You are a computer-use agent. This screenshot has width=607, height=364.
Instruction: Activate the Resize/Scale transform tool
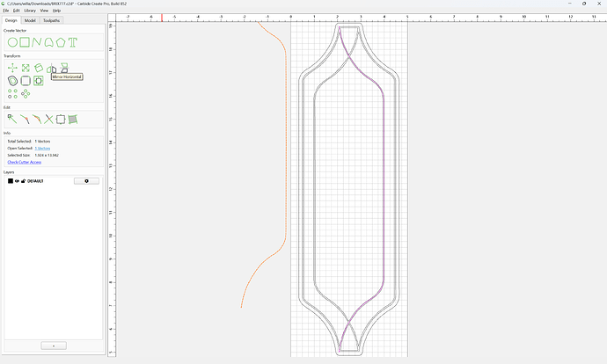coord(26,68)
